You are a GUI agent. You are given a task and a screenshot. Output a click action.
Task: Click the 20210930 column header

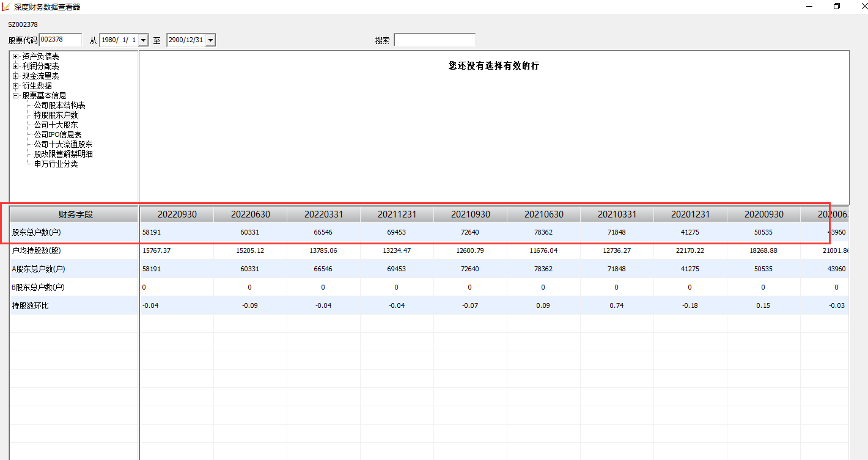(x=470, y=214)
